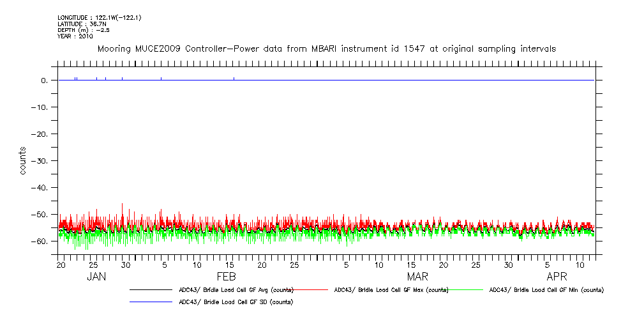Select the Bridle Load Cell GF SD legend text

pyautogui.click(x=236, y=302)
